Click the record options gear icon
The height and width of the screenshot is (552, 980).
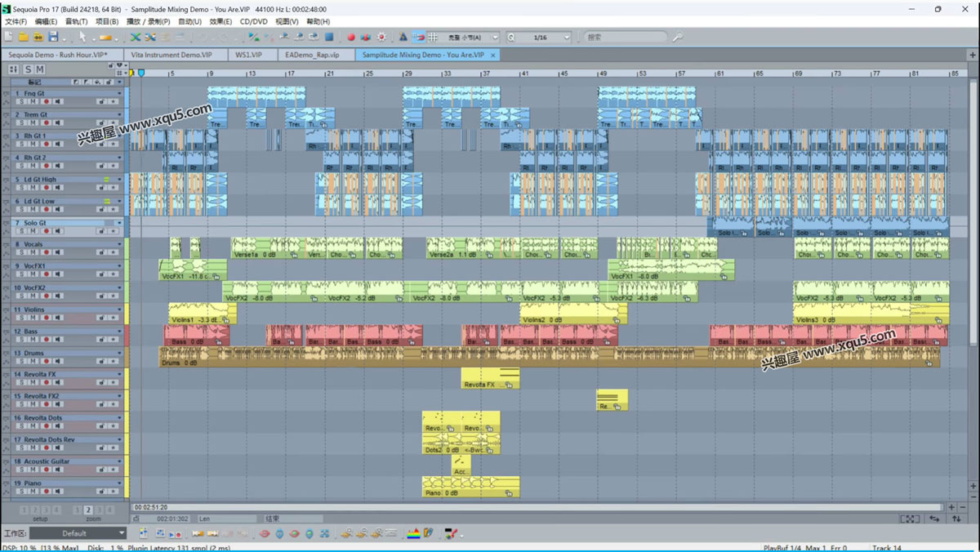point(381,37)
